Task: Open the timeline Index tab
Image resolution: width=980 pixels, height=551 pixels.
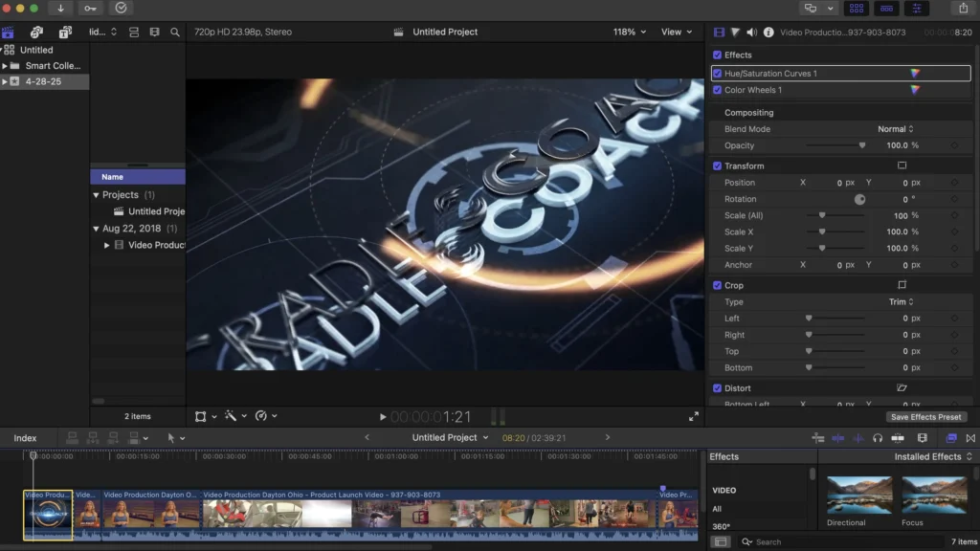Action: coord(25,438)
